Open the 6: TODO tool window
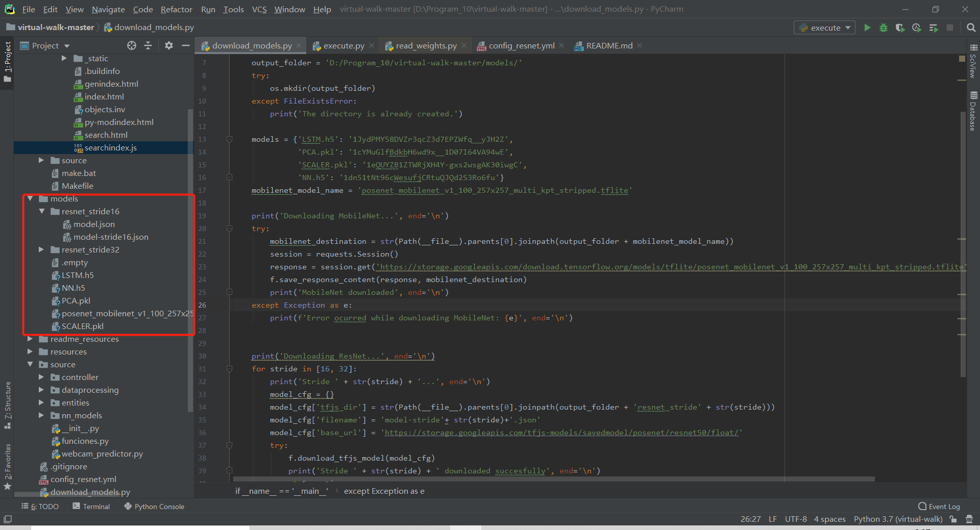 click(x=40, y=507)
